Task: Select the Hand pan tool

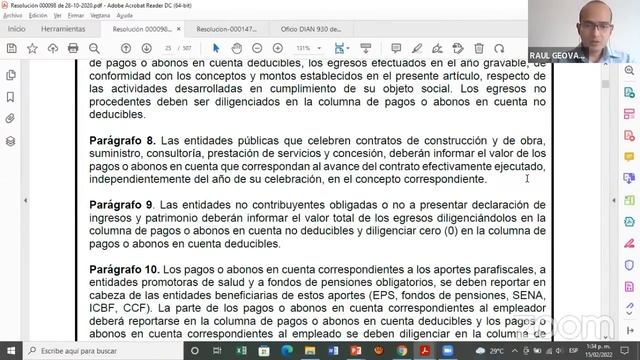Action: pyautogui.click(x=236, y=49)
